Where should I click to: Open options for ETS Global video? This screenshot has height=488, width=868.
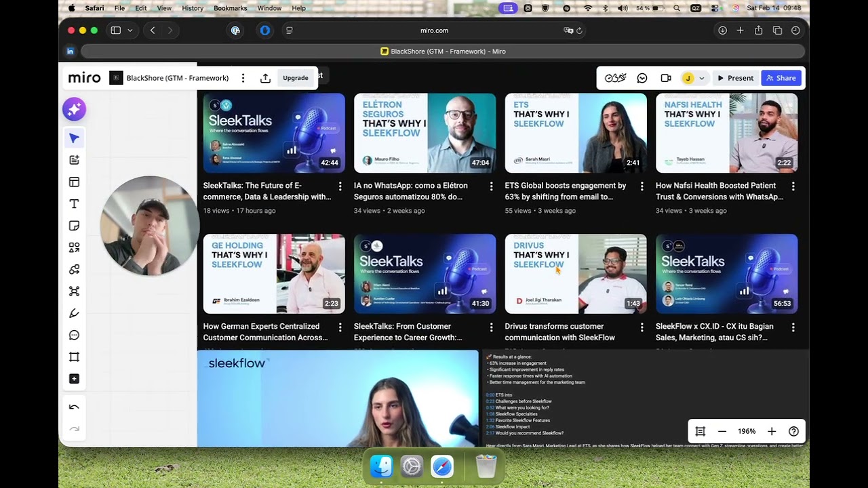(642, 186)
